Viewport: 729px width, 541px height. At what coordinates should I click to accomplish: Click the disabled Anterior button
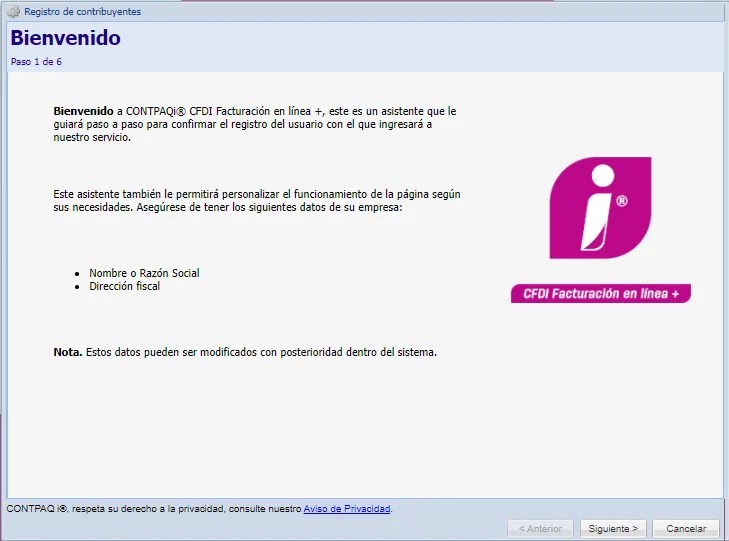click(x=540, y=528)
